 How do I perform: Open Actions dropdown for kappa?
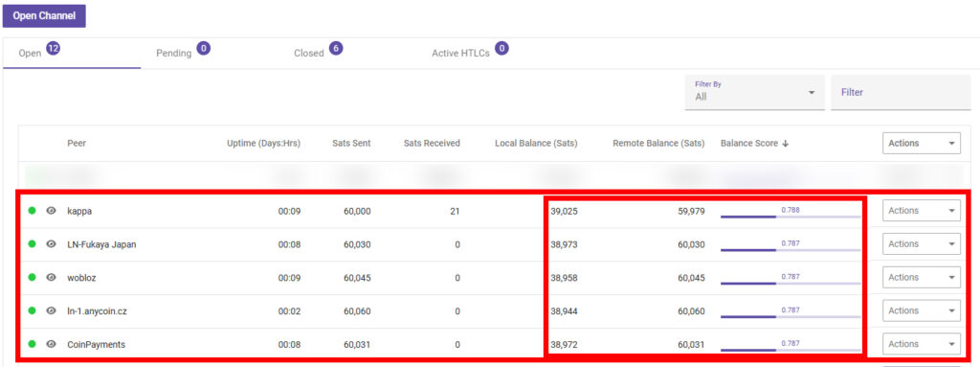click(922, 211)
